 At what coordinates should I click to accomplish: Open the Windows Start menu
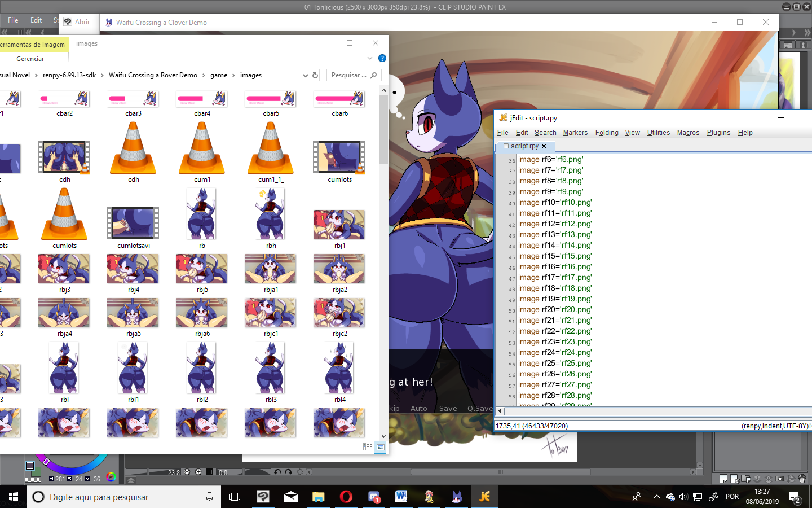point(14,497)
